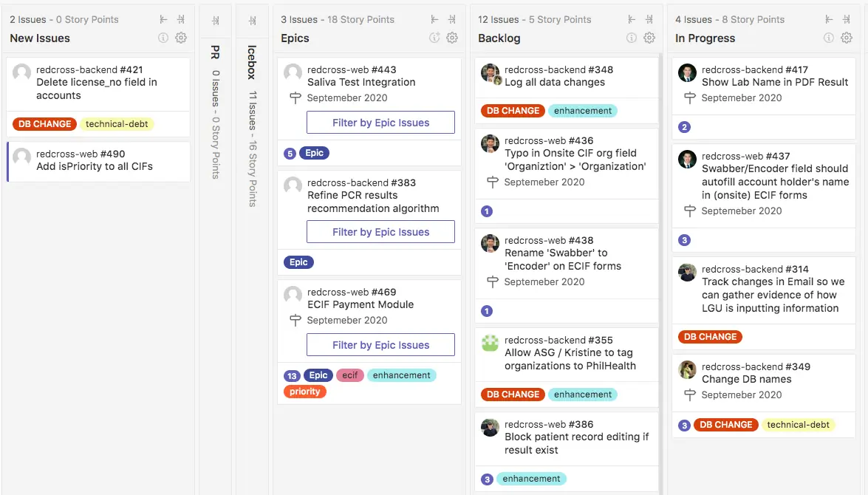Show info icon for In Progress pipeline
Screen dimensions: 868x495
point(829,38)
